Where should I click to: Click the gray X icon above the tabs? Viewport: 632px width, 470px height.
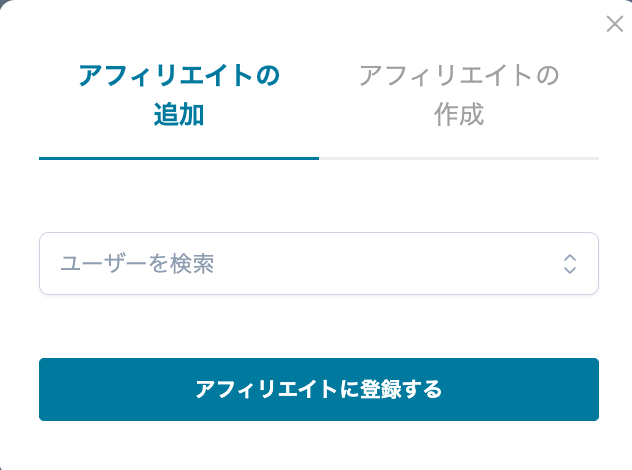click(x=615, y=24)
